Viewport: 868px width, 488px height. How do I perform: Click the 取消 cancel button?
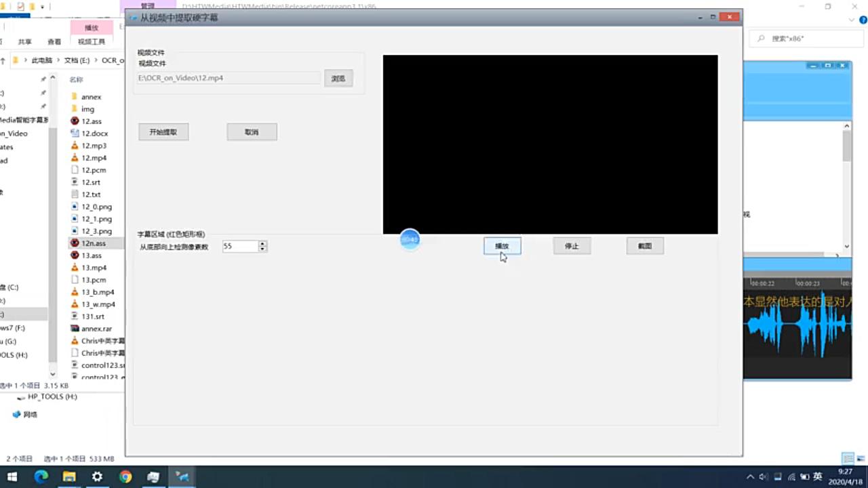[x=252, y=132]
